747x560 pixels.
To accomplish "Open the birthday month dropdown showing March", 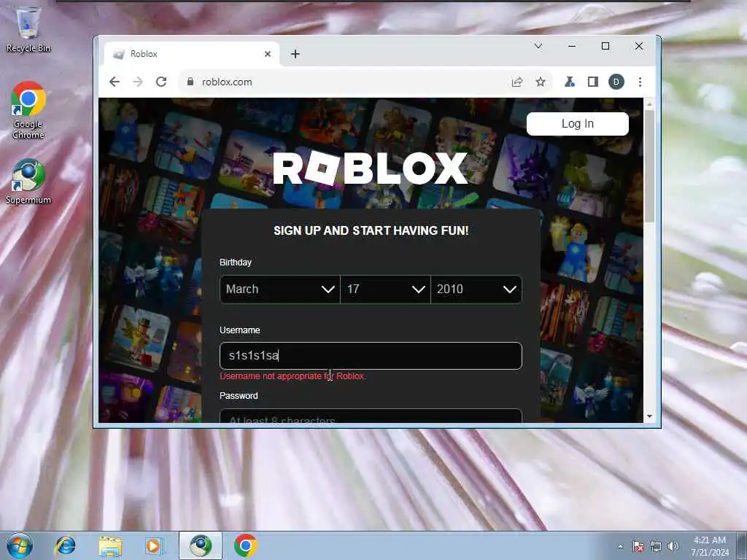I will tap(279, 289).
